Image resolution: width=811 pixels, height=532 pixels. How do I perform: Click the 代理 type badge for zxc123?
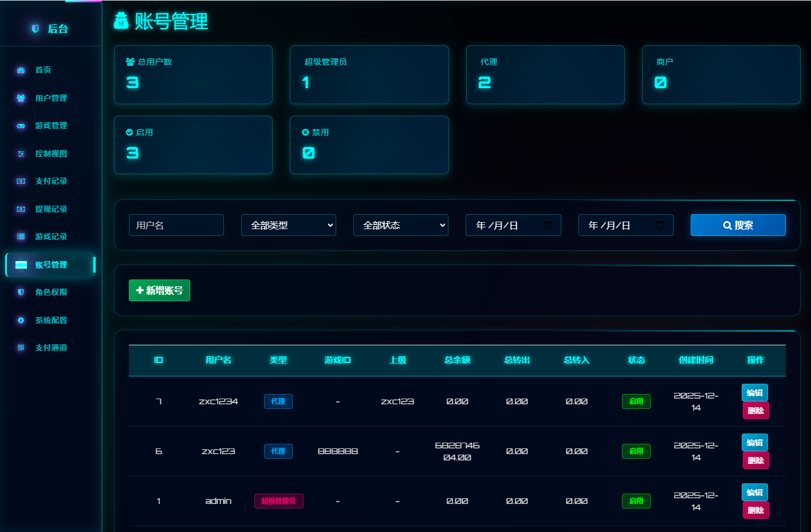click(x=278, y=451)
